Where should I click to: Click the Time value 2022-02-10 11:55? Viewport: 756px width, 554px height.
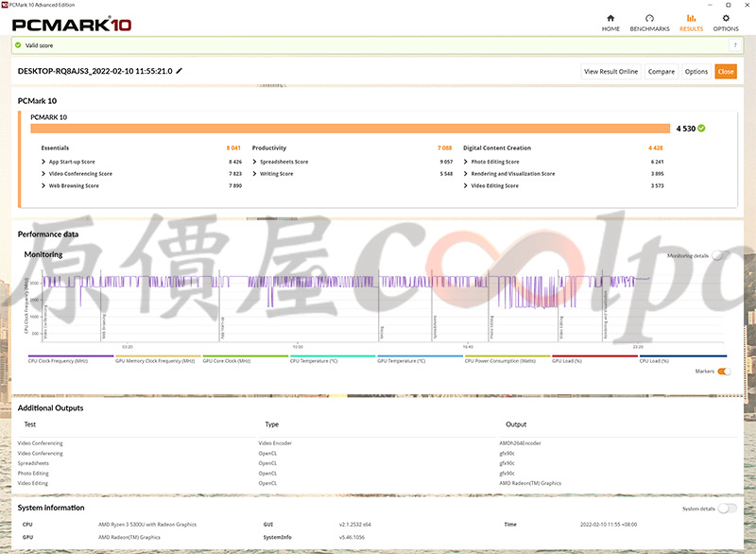pos(609,524)
